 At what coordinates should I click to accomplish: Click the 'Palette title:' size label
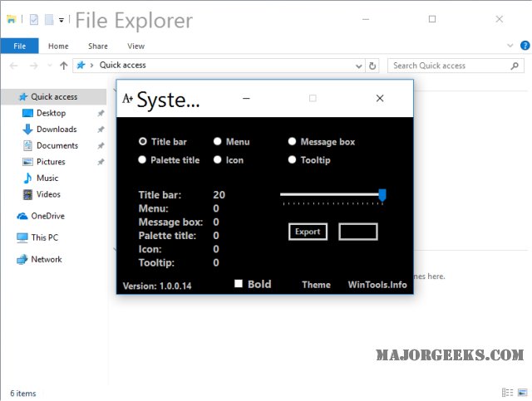(x=167, y=235)
